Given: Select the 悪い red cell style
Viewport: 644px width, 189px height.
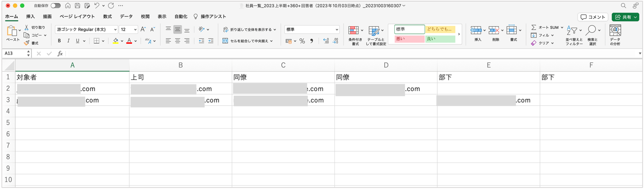Looking at the screenshot, I should pos(409,39).
